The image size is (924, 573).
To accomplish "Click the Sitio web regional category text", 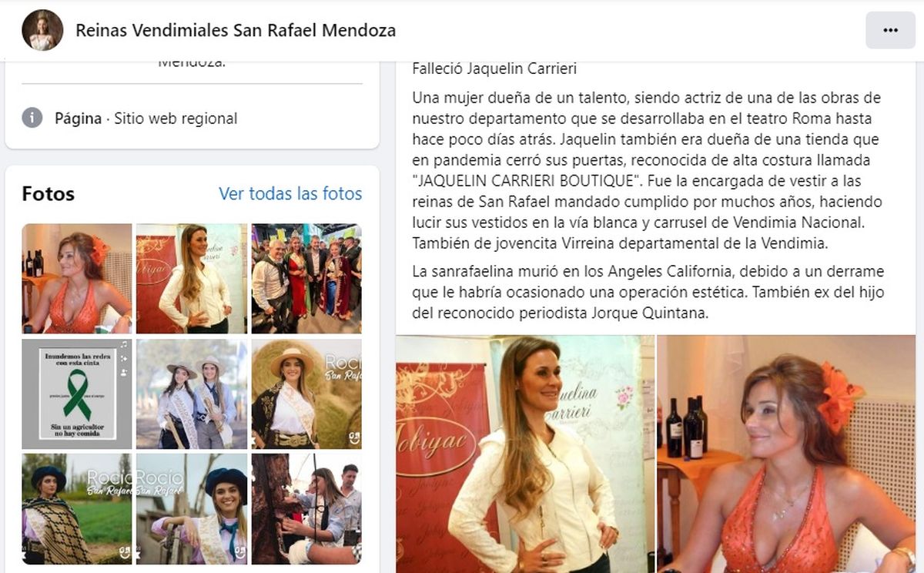I will 176,119.
